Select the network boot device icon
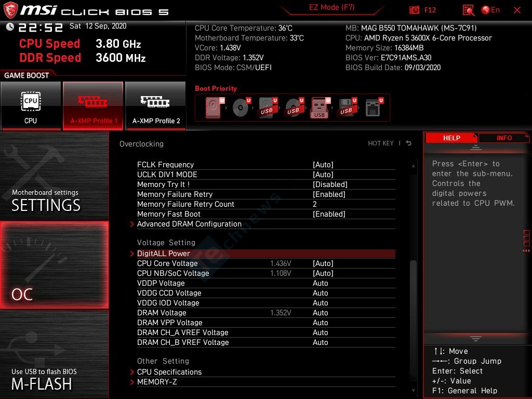Screen dimensions: 532x399 [x=374, y=107]
